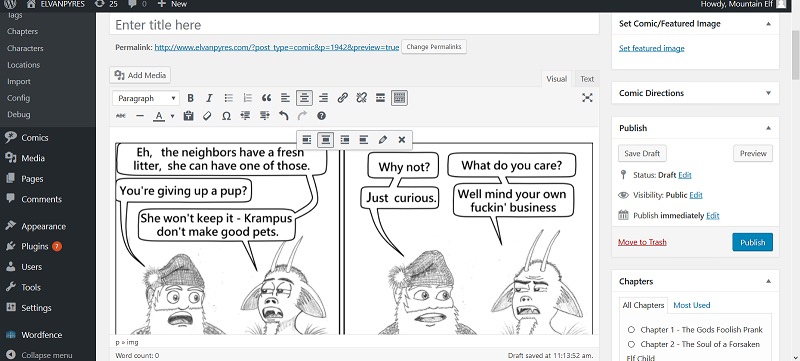Viewport: 800px width, 361px height.
Task: Align text left in editor toolbar
Action: 285,98
